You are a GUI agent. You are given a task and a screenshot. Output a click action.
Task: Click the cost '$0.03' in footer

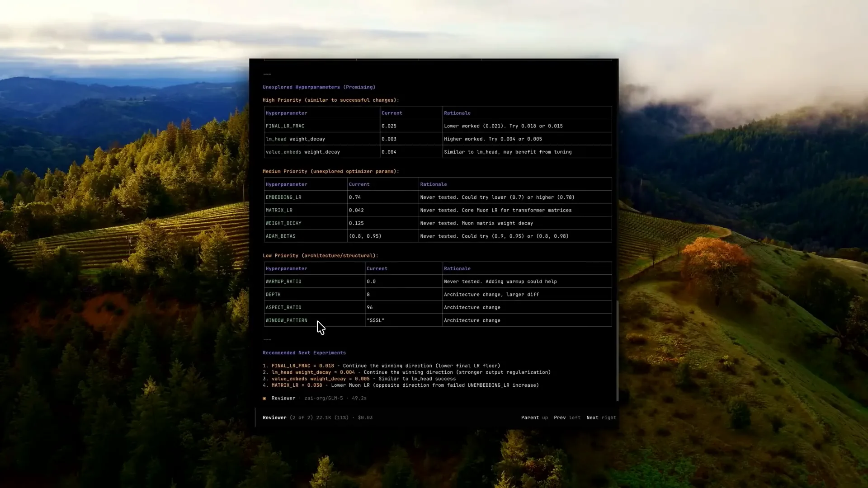pyautogui.click(x=365, y=418)
